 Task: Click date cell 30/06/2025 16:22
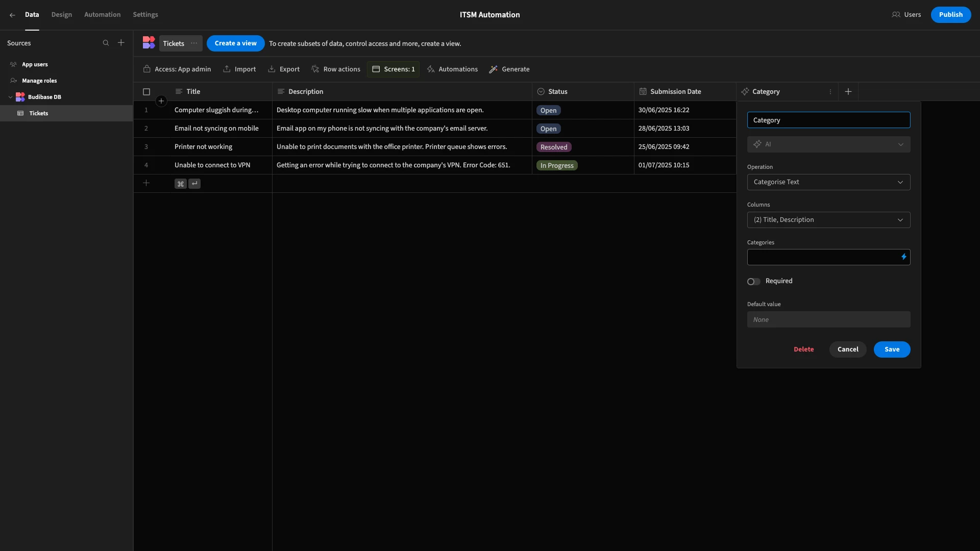click(x=685, y=110)
